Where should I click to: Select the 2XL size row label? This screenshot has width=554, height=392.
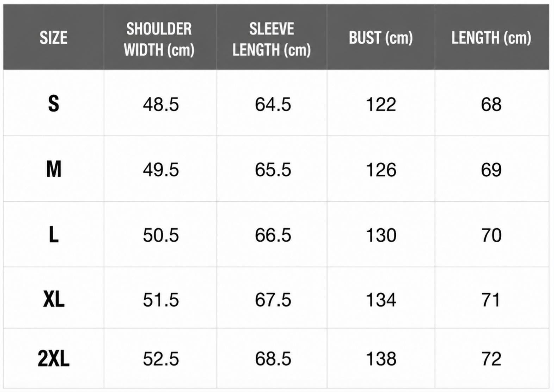click(x=54, y=359)
